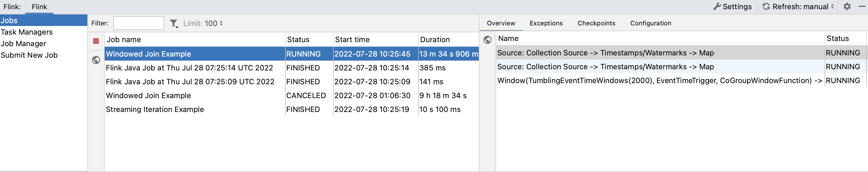Click the Settings wrench button

tap(733, 7)
